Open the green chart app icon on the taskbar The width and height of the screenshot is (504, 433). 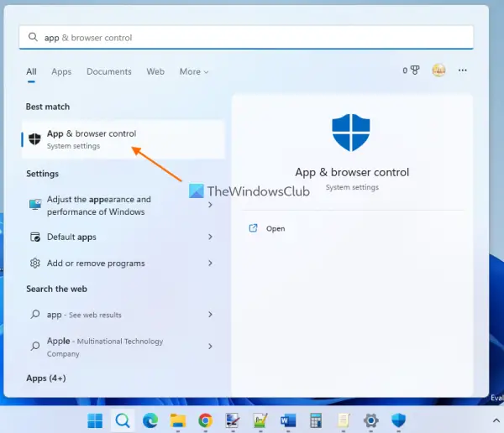pos(260,420)
